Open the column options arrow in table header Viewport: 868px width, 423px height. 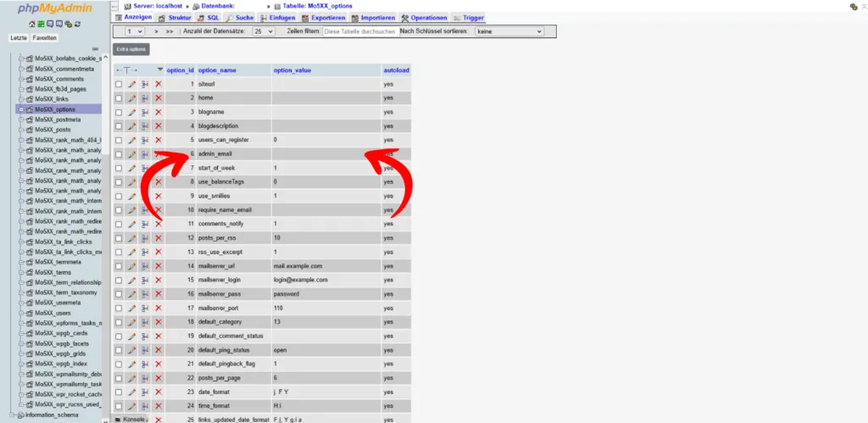[x=160, y=70]
